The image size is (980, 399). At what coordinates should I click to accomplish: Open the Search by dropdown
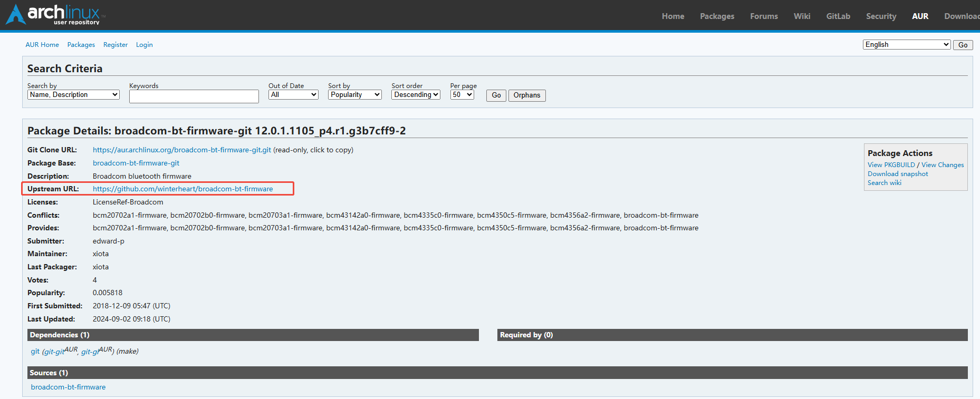[73, 95]
